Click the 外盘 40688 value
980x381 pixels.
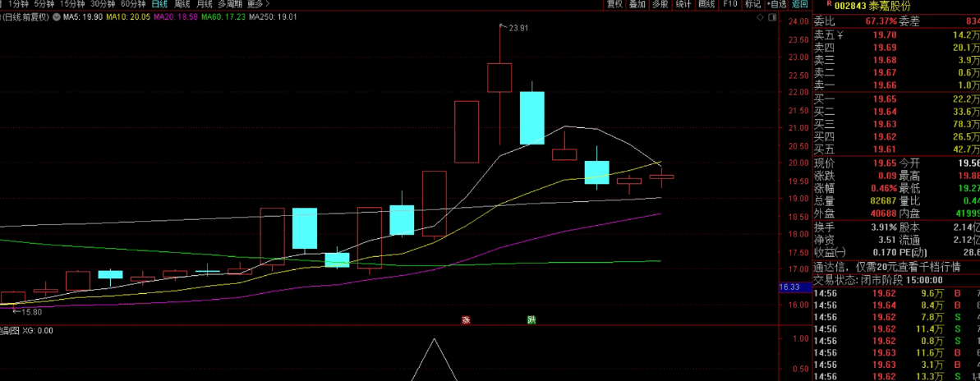884,213
